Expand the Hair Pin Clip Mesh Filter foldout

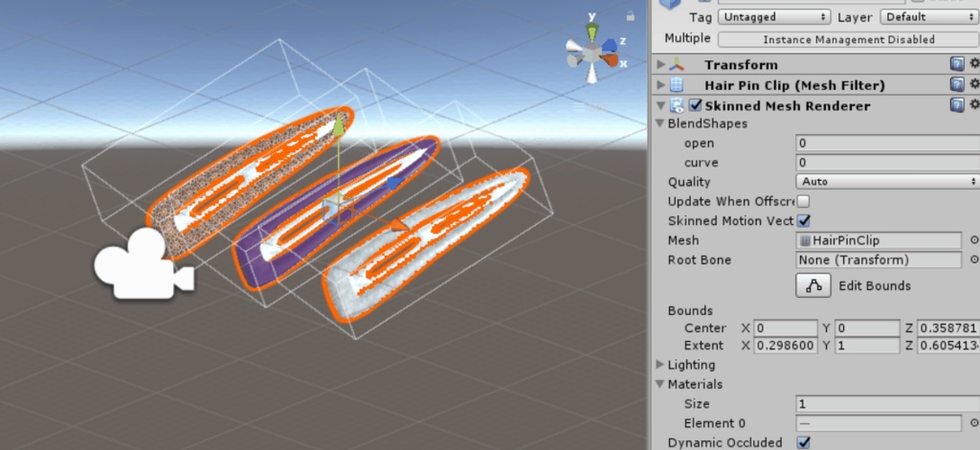pos(660,85)
